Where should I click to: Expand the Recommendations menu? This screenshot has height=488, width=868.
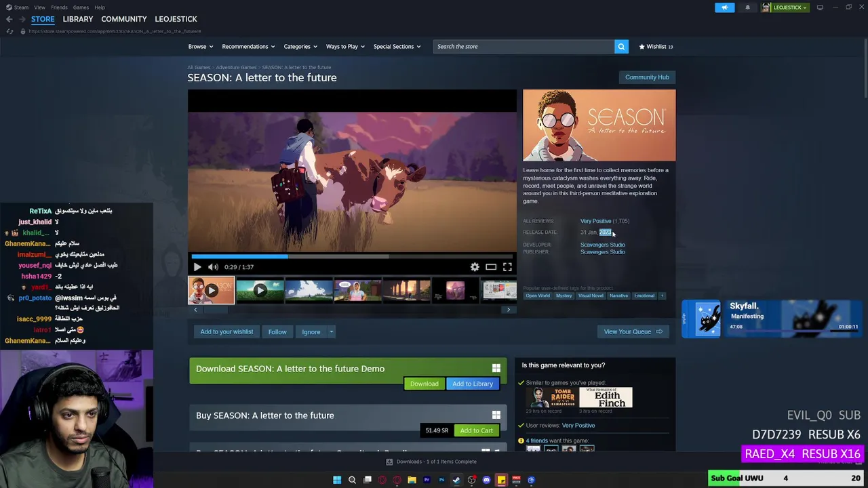248,47
